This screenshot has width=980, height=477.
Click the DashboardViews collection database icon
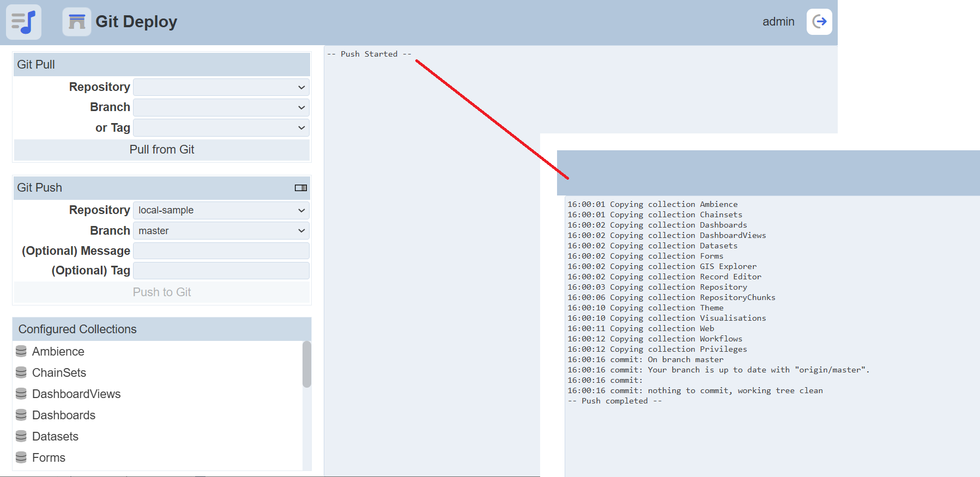tap(21, 394)
